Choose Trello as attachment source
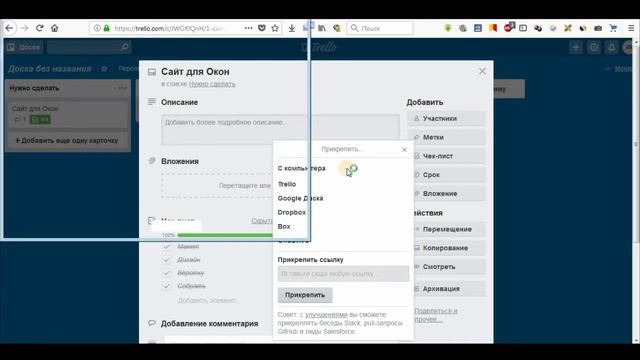The image size is (640, 360). [287, 184]
